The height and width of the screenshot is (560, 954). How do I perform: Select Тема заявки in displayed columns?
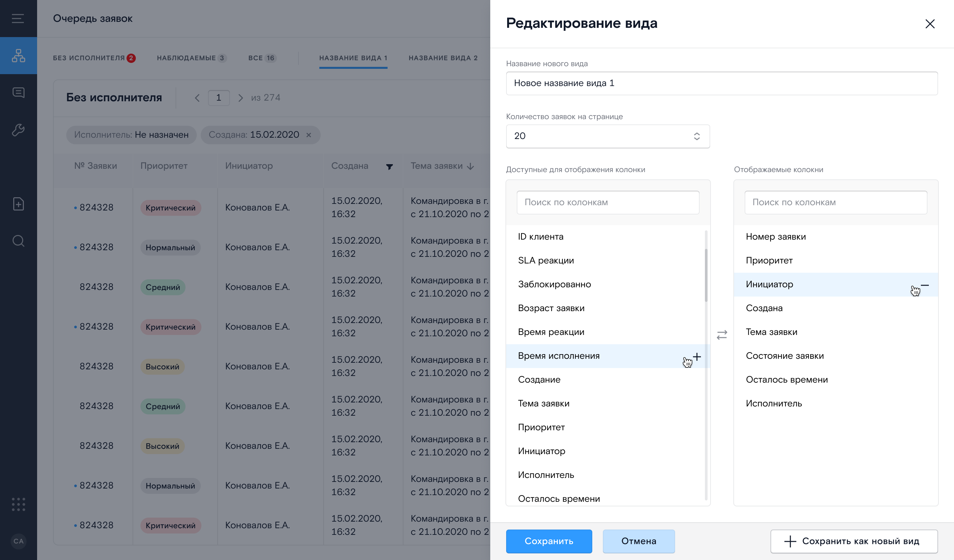pyautogui.click(x=836, y=332)
